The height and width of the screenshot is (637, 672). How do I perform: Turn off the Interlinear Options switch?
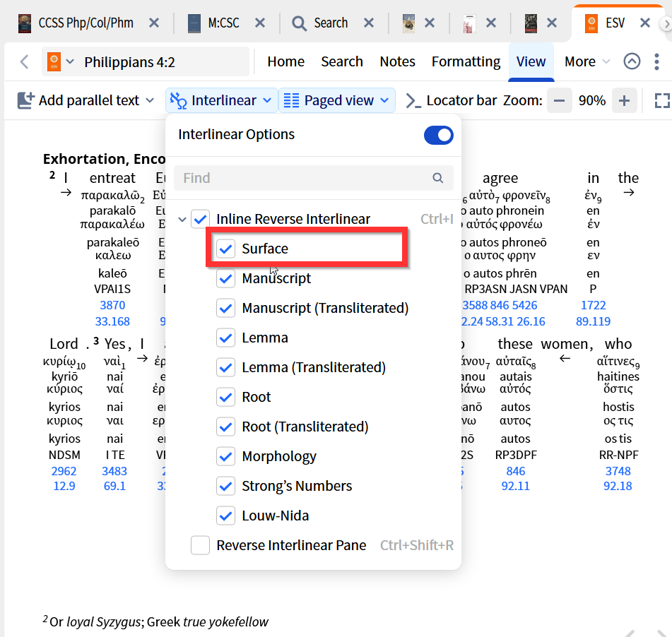438,135
